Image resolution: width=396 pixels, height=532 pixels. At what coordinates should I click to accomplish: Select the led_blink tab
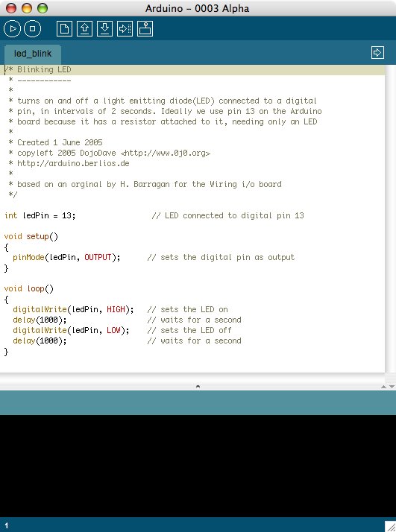point(33,54)
